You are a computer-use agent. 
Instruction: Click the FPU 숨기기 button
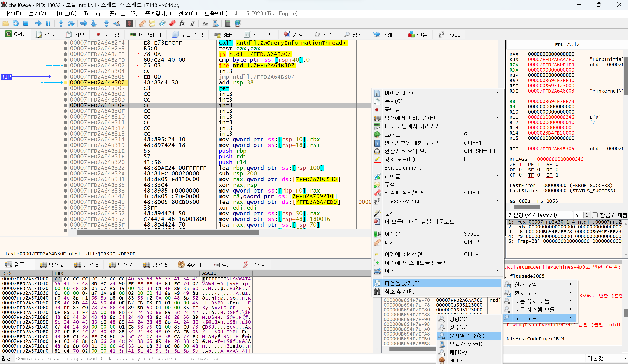[x=568, y=44]
